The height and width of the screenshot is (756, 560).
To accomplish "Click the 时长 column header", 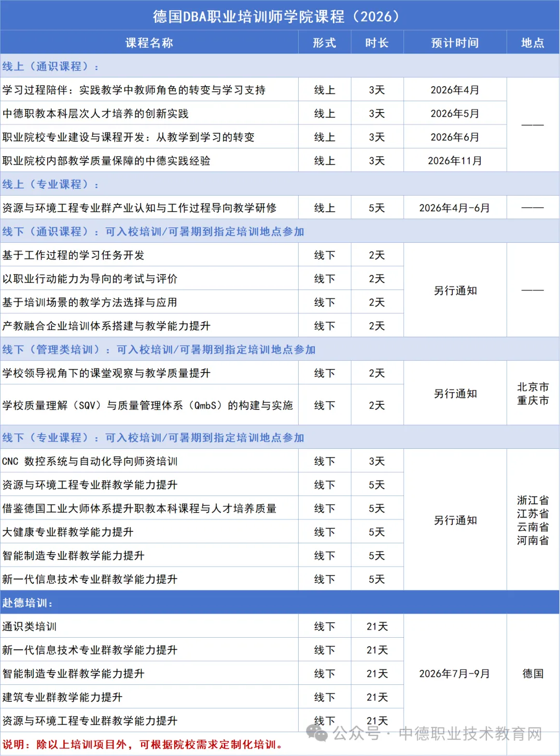I will pyautogui.click(x=377, y=43).
